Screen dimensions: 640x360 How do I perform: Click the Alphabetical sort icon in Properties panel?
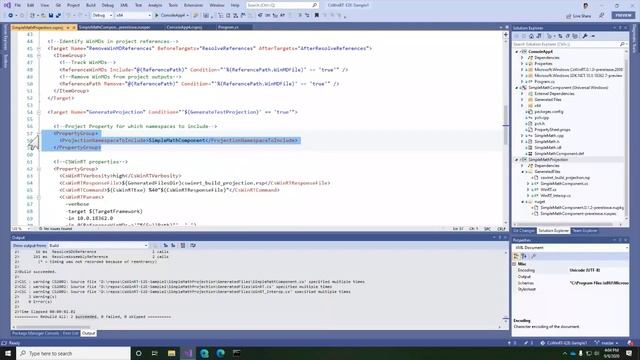pos(524,256)
